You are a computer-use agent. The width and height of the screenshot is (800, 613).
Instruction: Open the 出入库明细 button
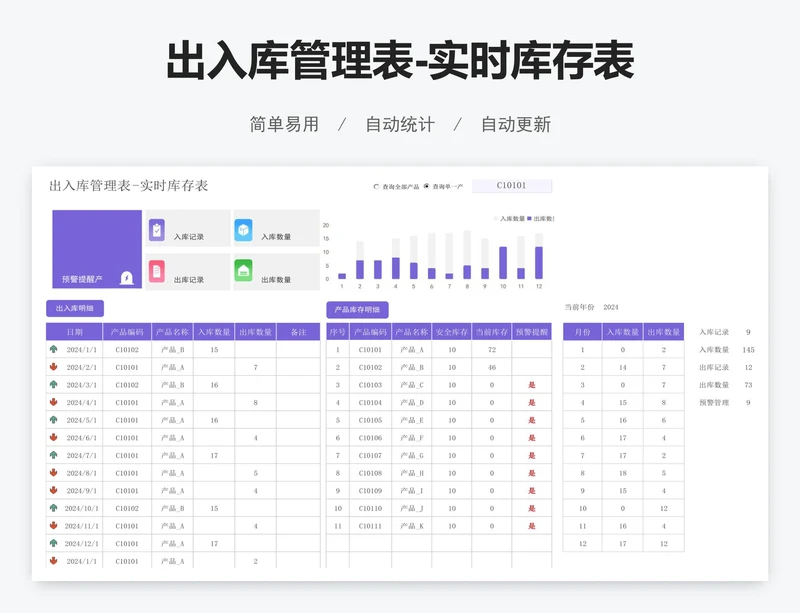75,308
